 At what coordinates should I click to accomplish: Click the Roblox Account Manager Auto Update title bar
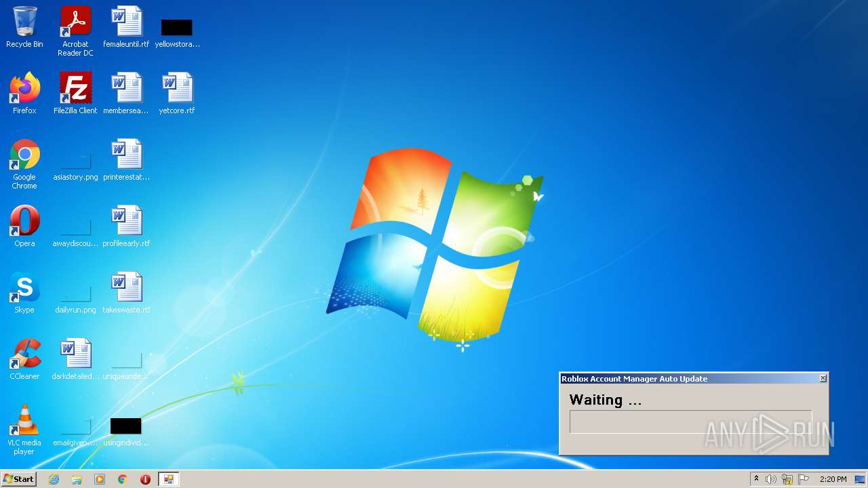click(689, 378)
